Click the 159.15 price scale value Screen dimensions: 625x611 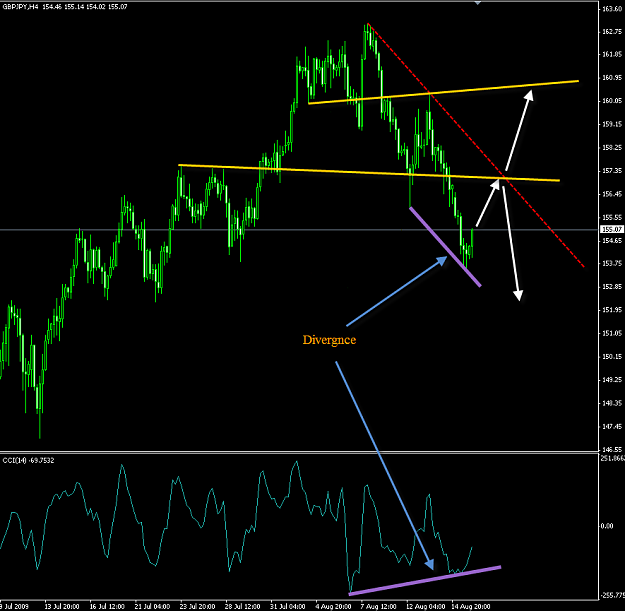point(612,124)
